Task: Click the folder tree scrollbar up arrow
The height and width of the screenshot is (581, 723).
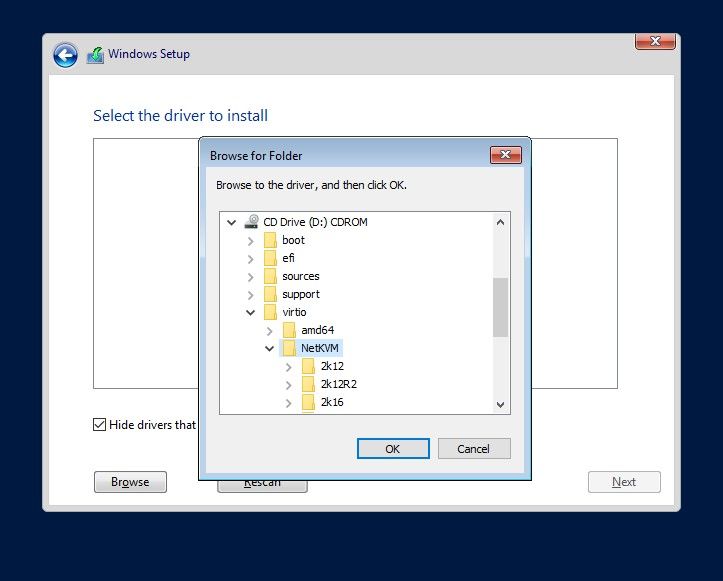Action: coord(500,222)
